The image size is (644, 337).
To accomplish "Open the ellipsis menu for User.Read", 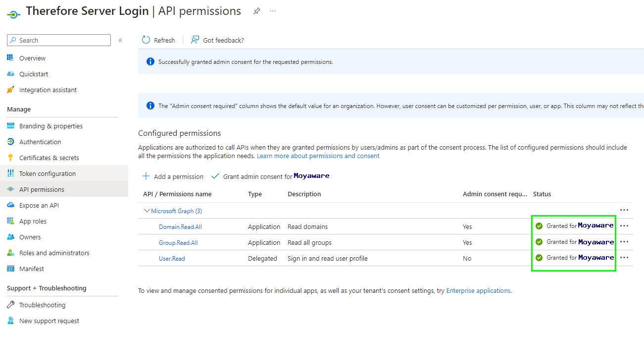I will tap(624, 257).
